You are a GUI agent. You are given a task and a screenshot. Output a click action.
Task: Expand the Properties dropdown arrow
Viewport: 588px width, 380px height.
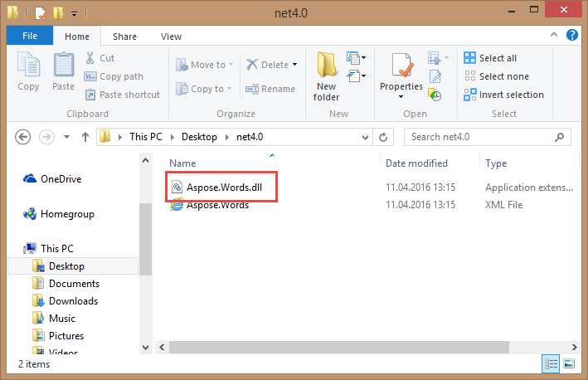[x=401, y=97]
